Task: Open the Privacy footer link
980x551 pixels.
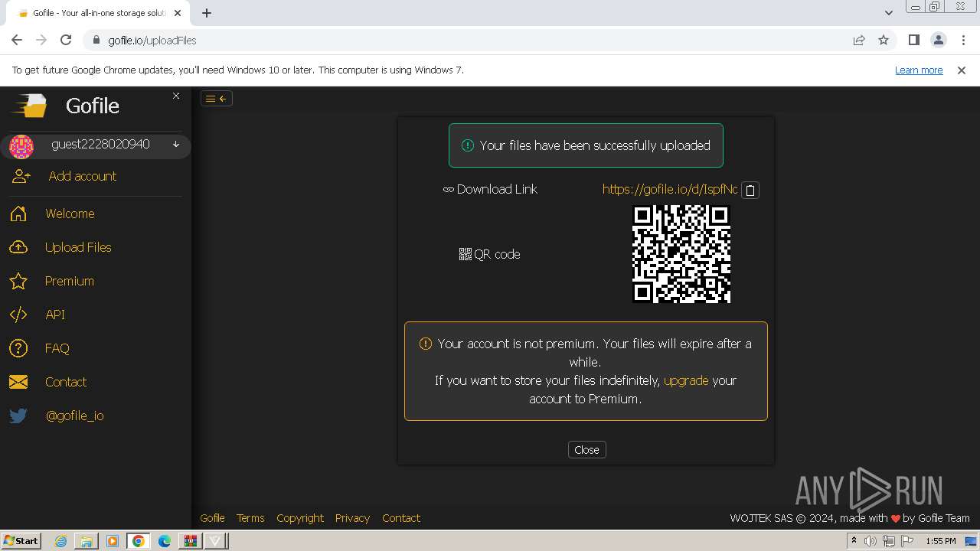Action: click(x=352, y=518)
